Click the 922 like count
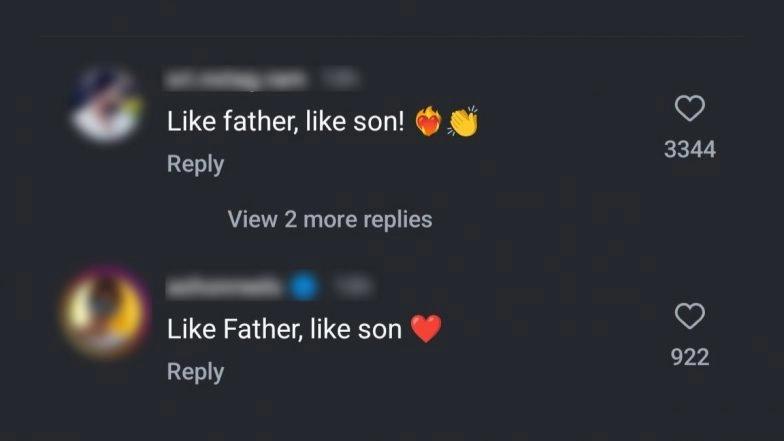 click(690, 357)
